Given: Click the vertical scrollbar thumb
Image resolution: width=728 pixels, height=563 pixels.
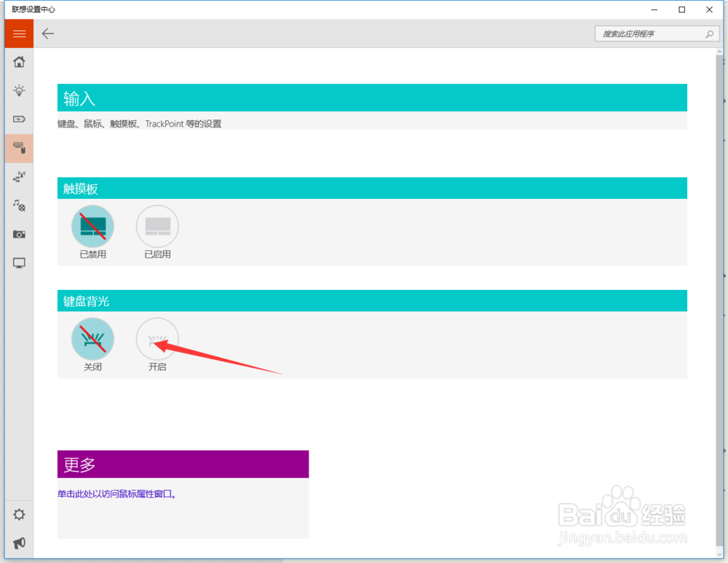Looking at the screenshot, I should [719, 302].
